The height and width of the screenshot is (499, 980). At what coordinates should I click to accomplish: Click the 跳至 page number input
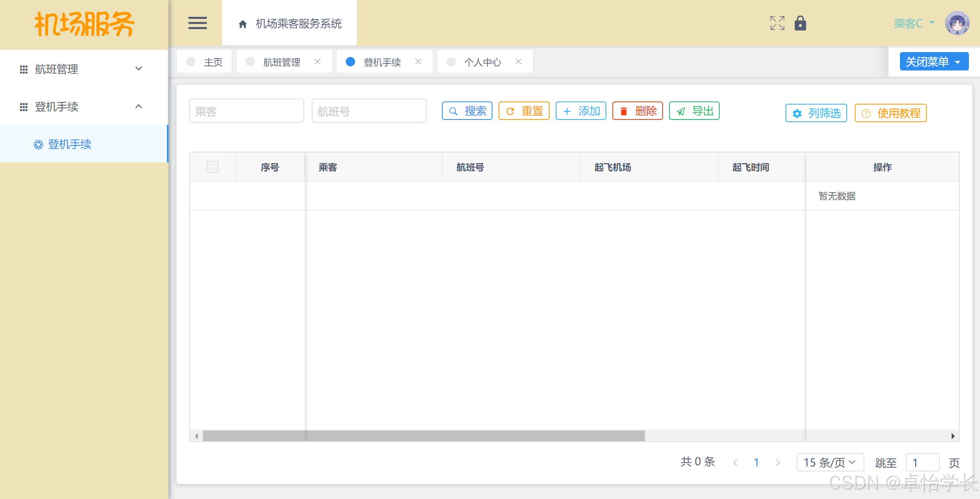(922, 462)
